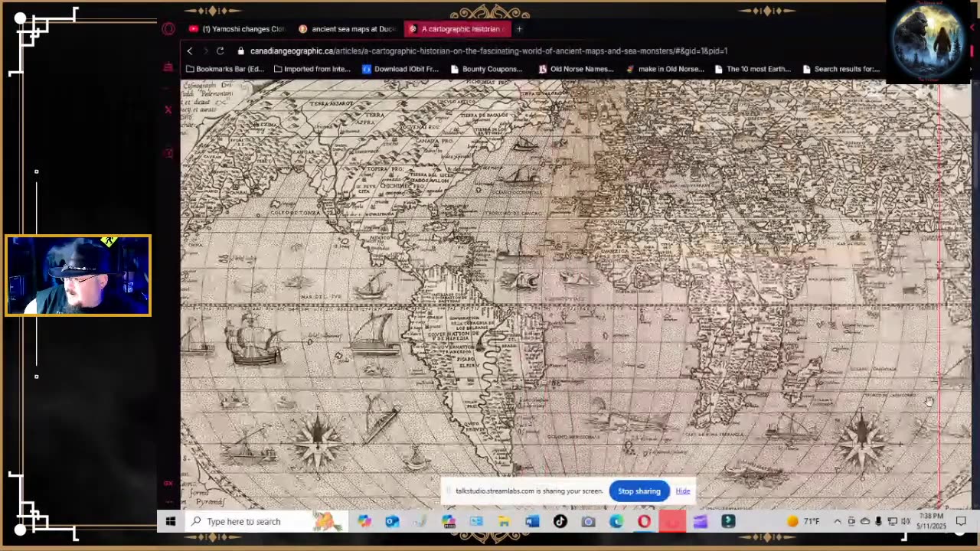Open make in Old Norse bookmark
Screen dimensions: 980x551
[x=665, y=69]
